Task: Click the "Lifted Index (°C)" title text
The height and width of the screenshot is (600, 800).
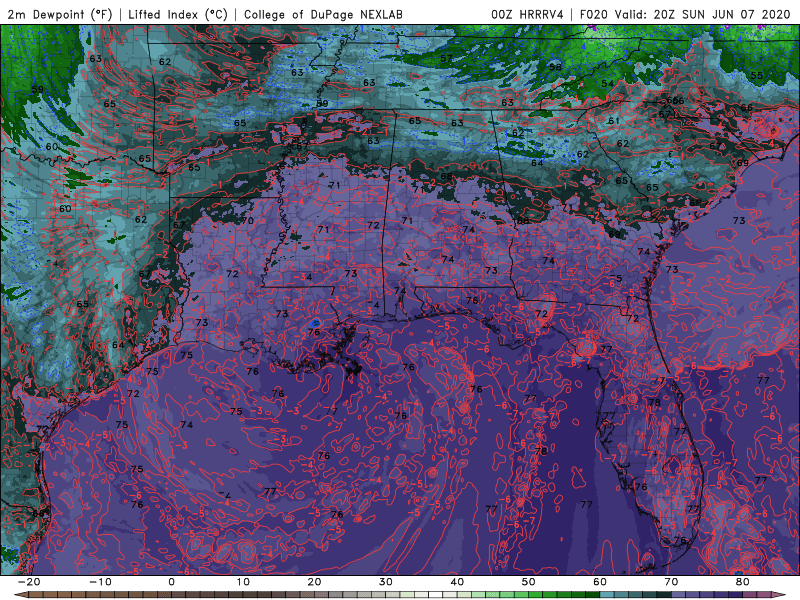Action: click(x=178, y=14)
